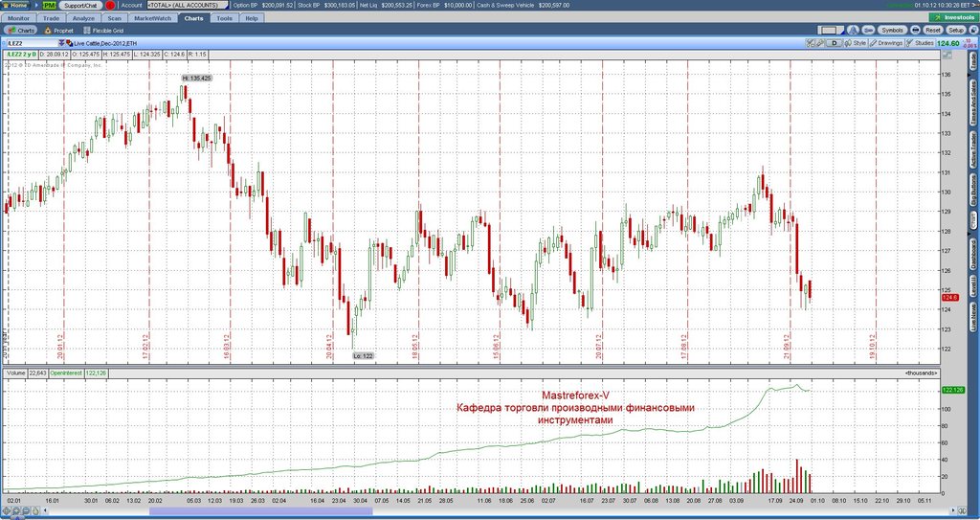Switch to the Trade tab
Image resolution: width=980 pixels, height=520 pixels.
point(52,18)
